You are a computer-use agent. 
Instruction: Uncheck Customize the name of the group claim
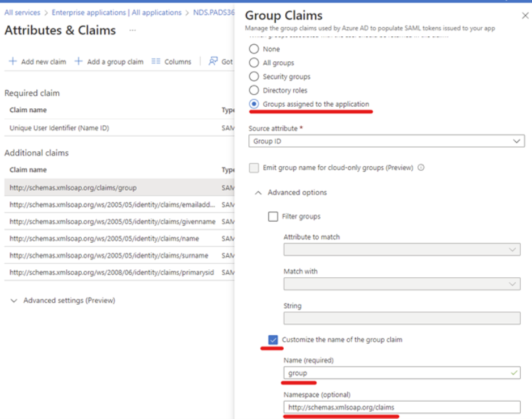[x=273, y=340]
